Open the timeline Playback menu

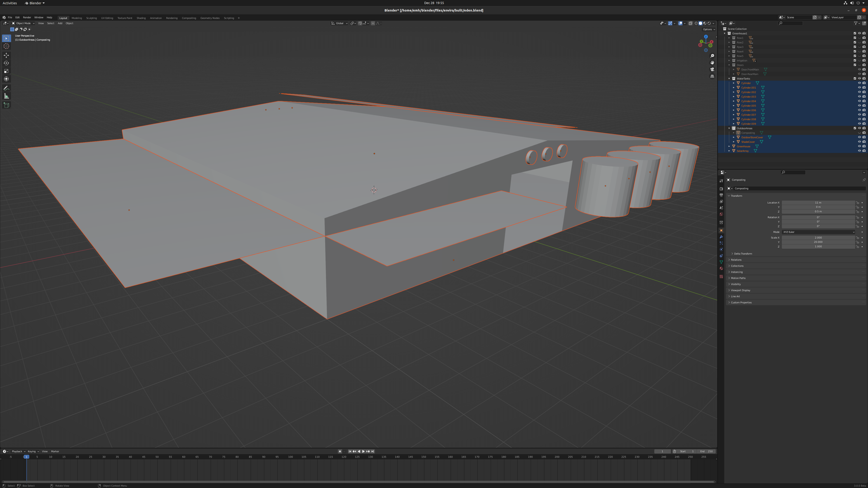18,451
